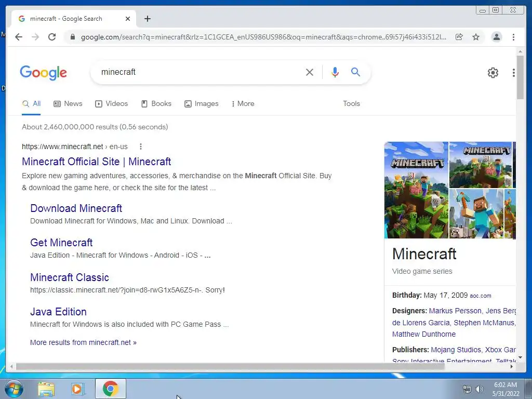Switch to the Books tab

156,104
